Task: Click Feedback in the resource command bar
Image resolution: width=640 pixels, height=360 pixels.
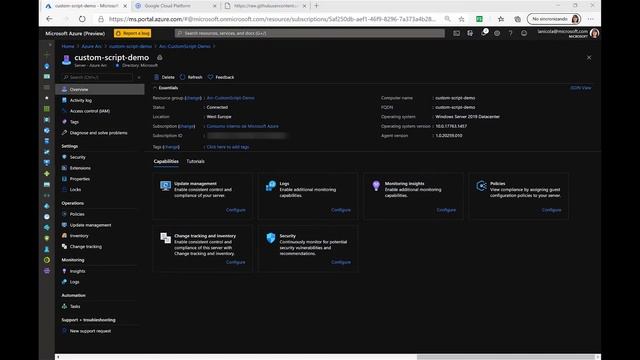Action: coord(221,77)
